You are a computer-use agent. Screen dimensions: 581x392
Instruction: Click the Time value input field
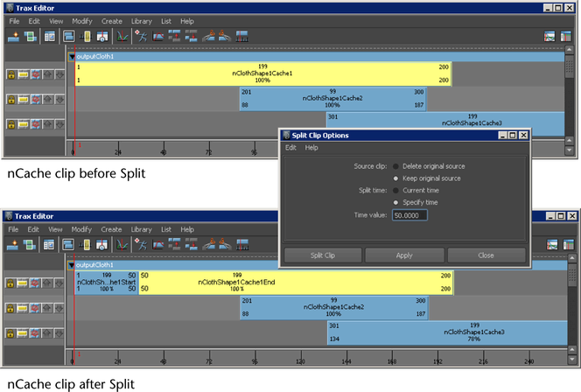click(x=409, y=215)
